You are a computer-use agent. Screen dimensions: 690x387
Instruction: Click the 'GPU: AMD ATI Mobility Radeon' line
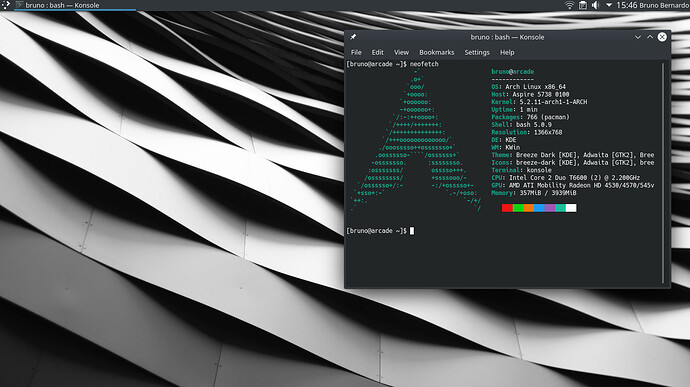click(x=573, y=185)
